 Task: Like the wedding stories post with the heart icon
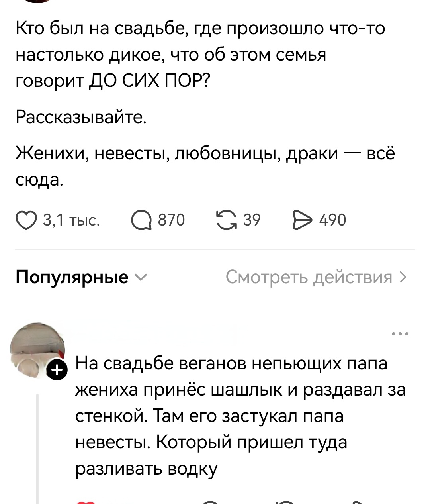tap(27, 220)
